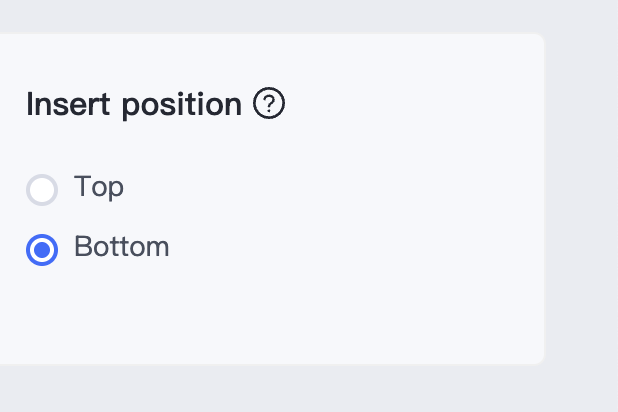618x412 pixels.
Task: Click the Top option label text
Action: (x=99, y=187)
